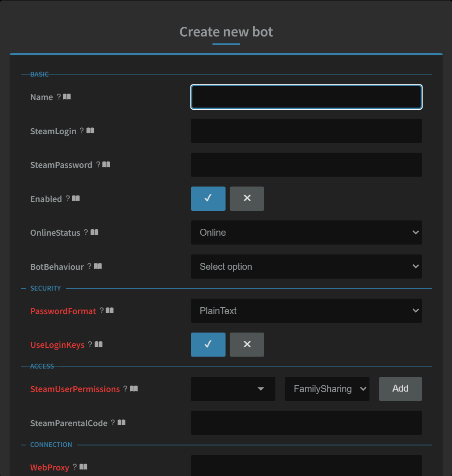Click the question mark next to SteamLogin
The height and width of the screenshot is (476, 452).
(82, 131)
